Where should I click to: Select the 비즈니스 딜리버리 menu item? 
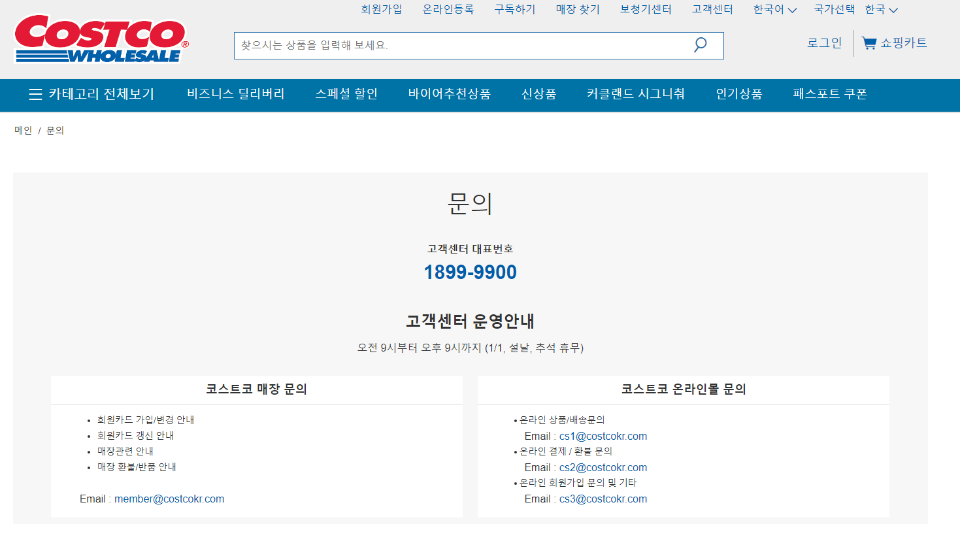click(x=236, y=94)
